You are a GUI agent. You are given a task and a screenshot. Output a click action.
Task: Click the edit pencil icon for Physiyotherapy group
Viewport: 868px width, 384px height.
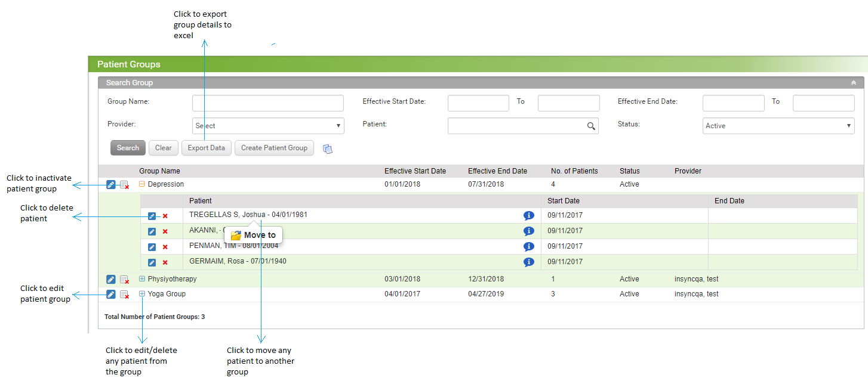pos(111,279)
